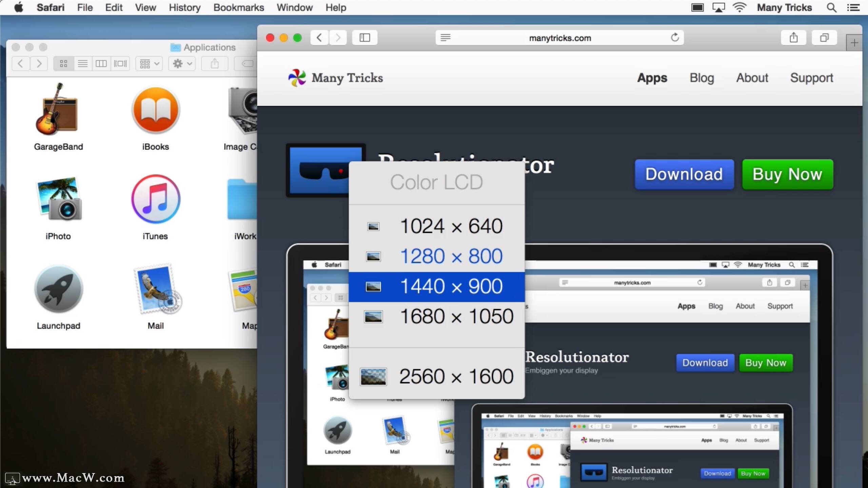Go back in Safari

point(319,37)
